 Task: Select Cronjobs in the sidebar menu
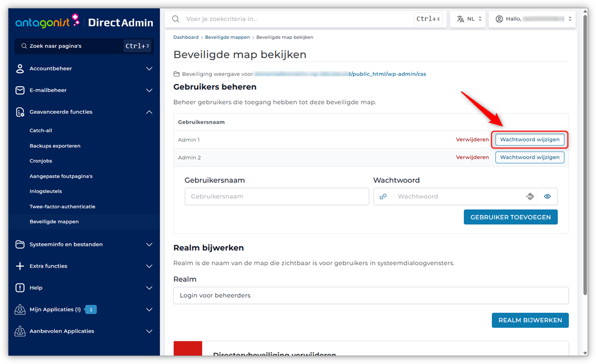pos(41,161)
